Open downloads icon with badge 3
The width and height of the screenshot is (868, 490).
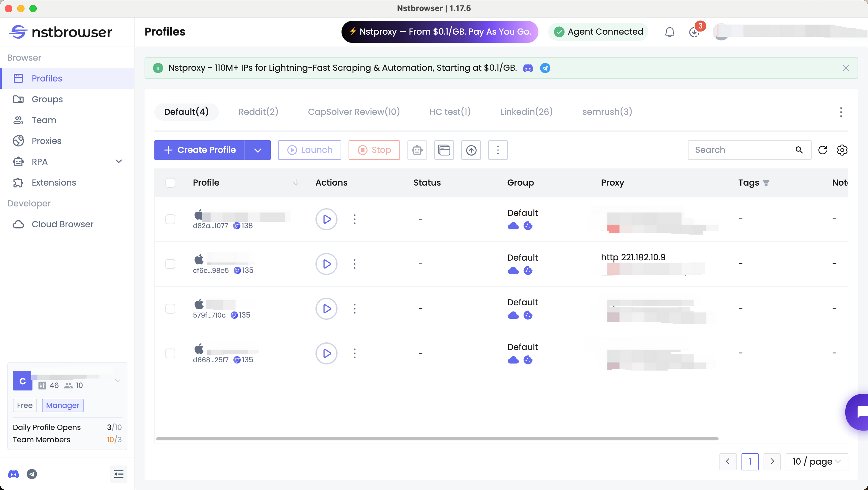point(694,32)
